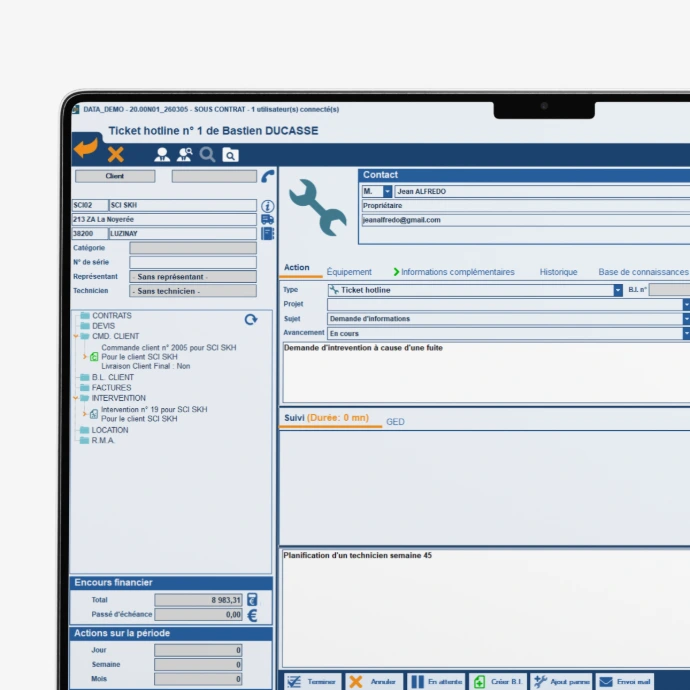
Task: Click the Propriétaire contact role field
Action: point(525,206)
